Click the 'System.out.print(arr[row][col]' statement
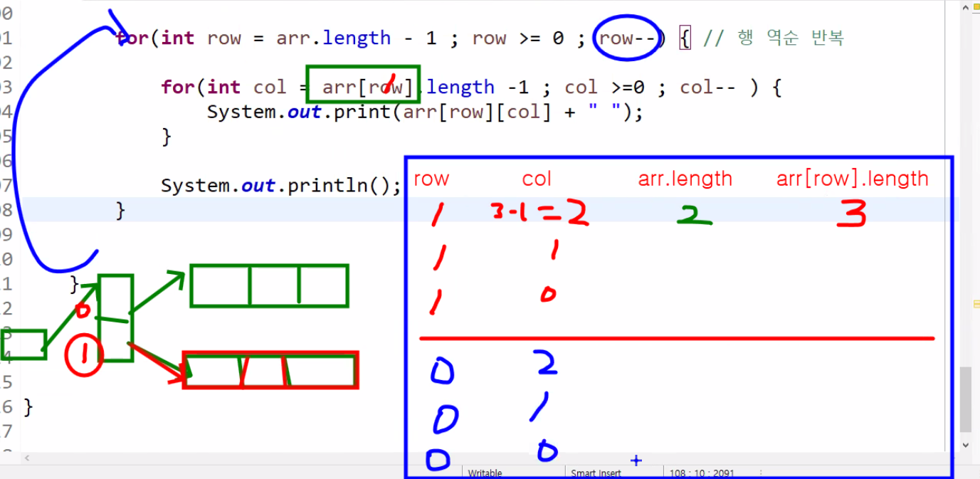This screenshot has height=479, width=980. [x=425, y=112]
